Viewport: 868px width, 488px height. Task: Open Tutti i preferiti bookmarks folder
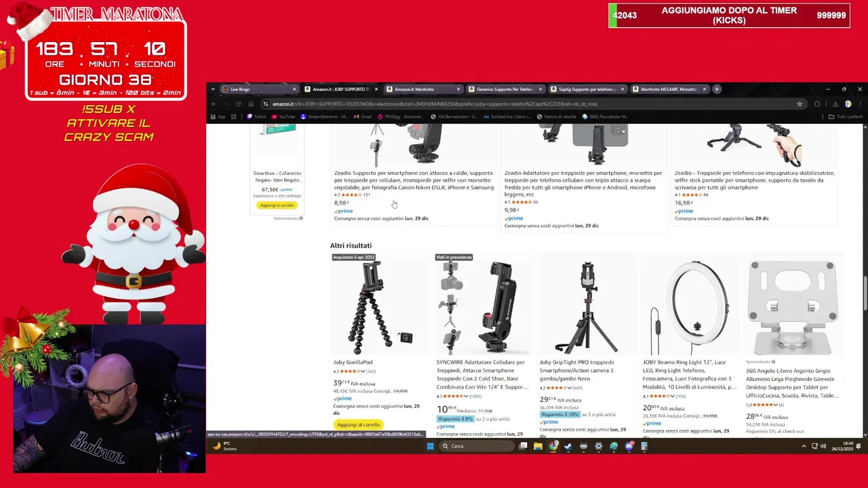pyautogui.click(x=846, y=117)
